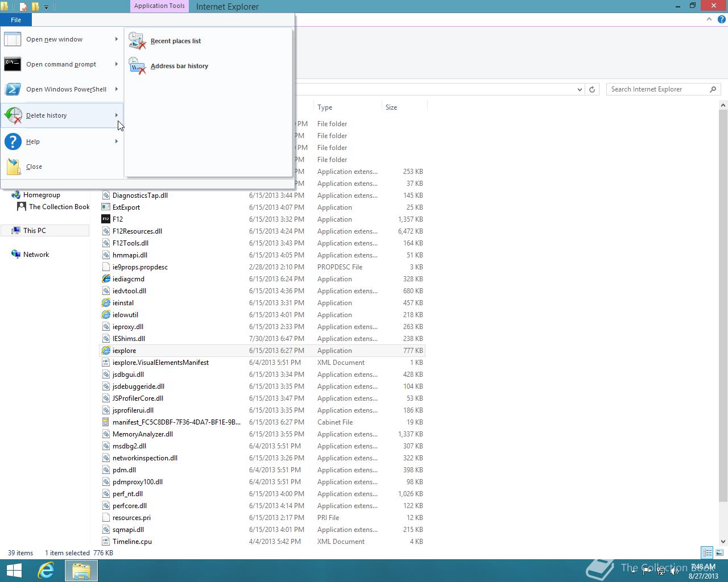Click the command prompt icon

pos(13,64)
